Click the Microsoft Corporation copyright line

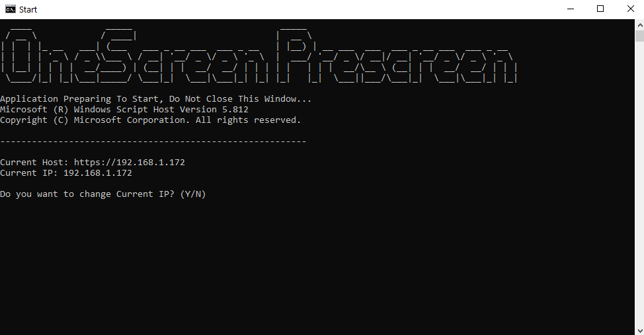pyautogui.click(x=150, y=120)
